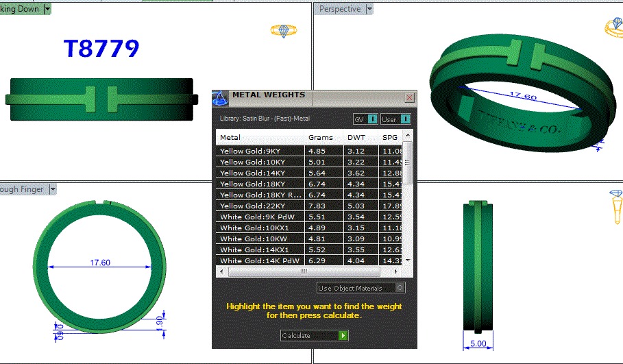Close the Metal Weights dialog
The width and height of the screenshot is (623, 364).
409,97
